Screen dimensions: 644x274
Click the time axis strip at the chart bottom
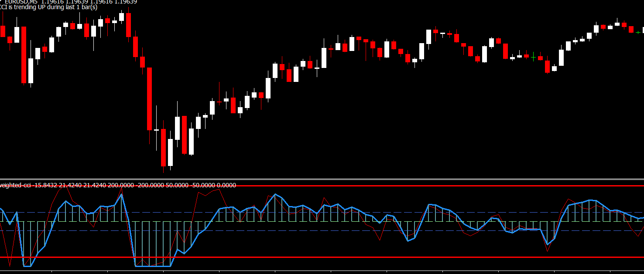[322, 272]
